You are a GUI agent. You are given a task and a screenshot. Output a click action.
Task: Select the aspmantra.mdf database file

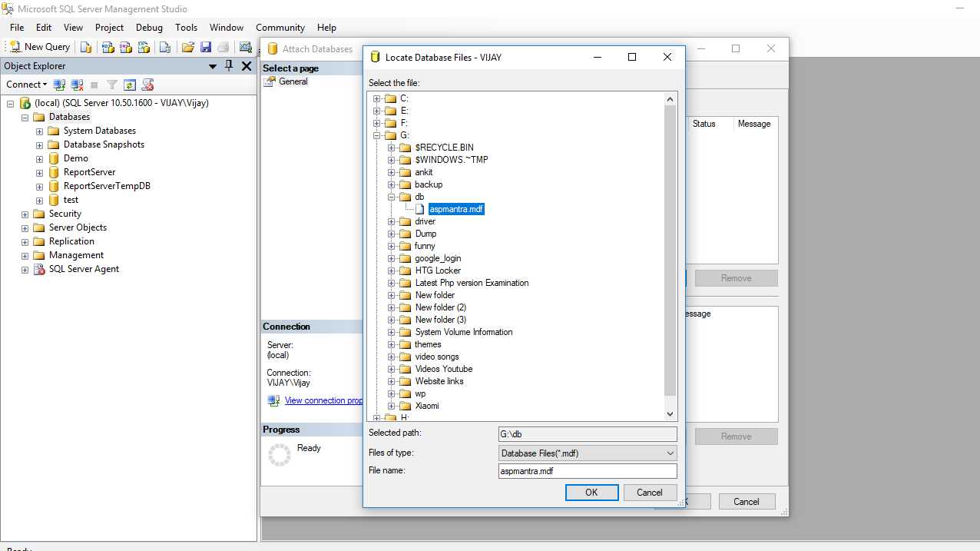(x=456, y=208)
